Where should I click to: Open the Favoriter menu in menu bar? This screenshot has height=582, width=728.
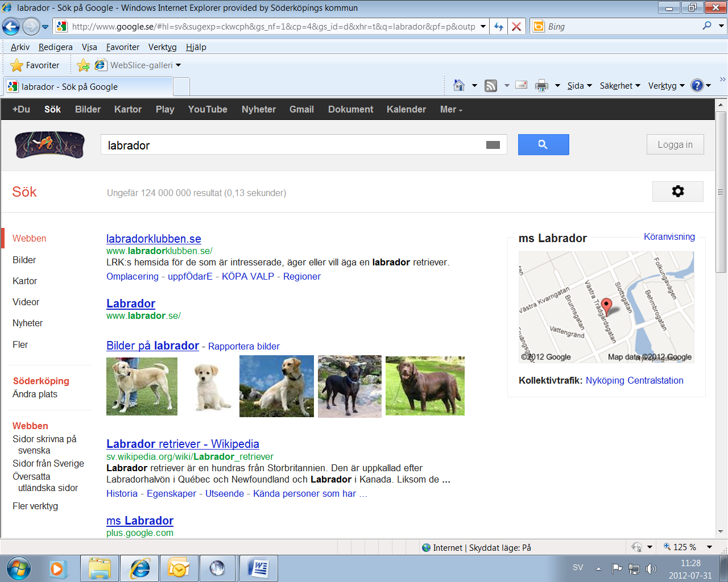pyautogui.click(x=123, y=47)
